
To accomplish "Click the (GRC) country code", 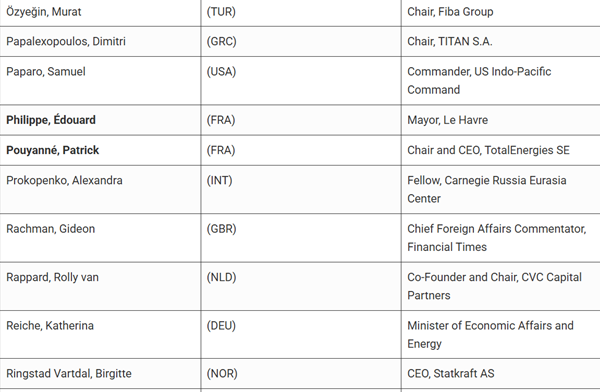I will click(222, 41).
